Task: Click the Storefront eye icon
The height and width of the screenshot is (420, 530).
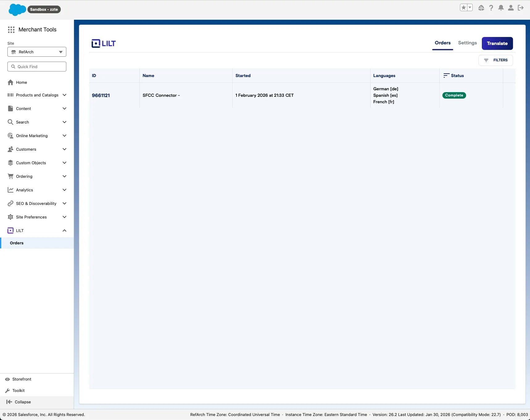Action: pos(7,379)
